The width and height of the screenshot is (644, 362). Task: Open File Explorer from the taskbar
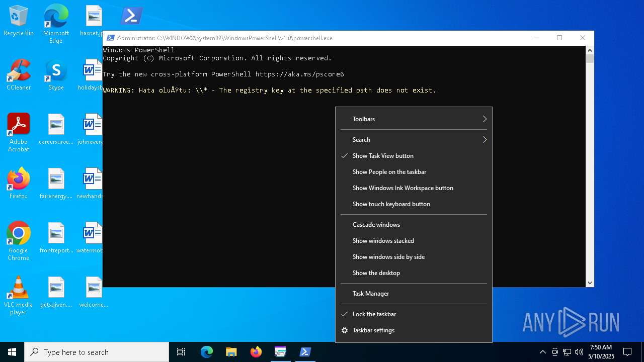click(231, 352)
